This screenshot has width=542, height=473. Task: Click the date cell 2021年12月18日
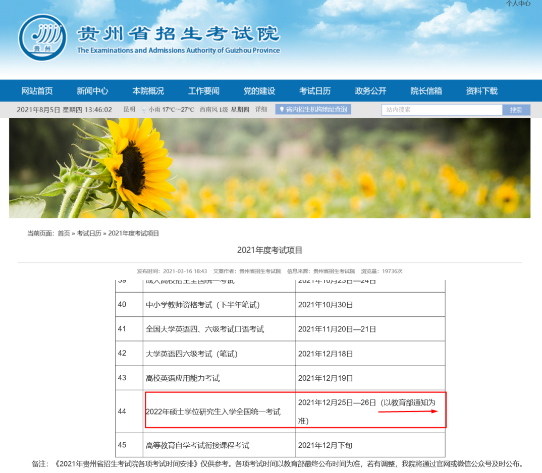pos(370,354)
